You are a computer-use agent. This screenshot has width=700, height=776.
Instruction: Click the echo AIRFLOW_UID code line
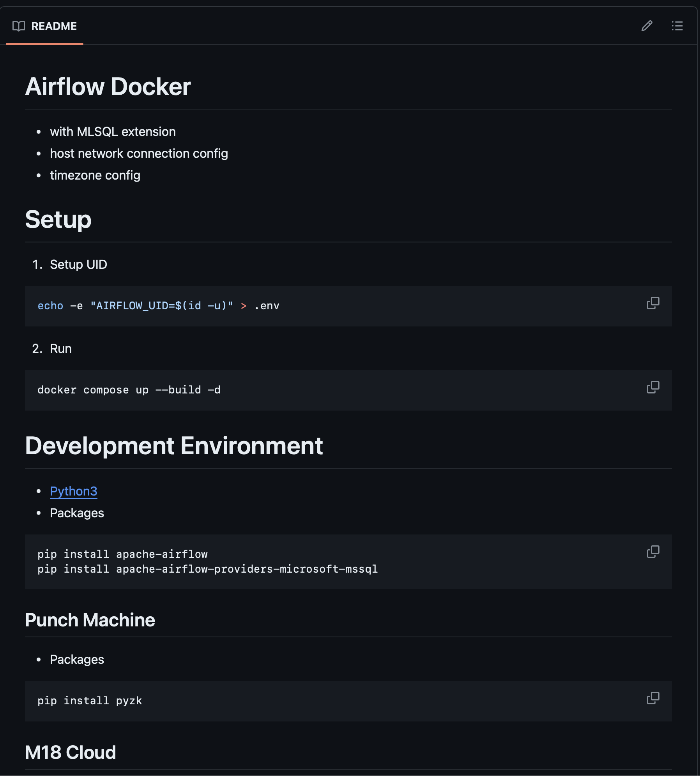158,306
